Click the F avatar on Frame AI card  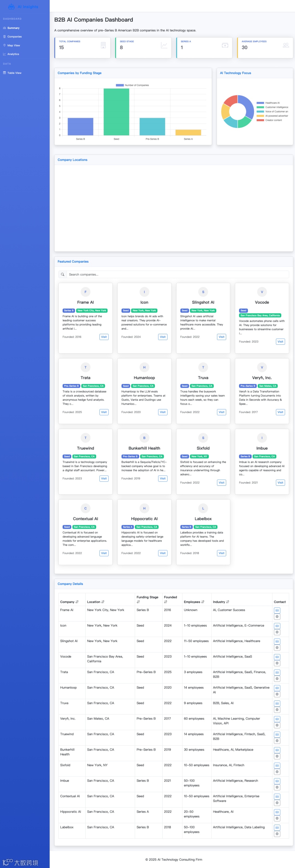(85, 292)
